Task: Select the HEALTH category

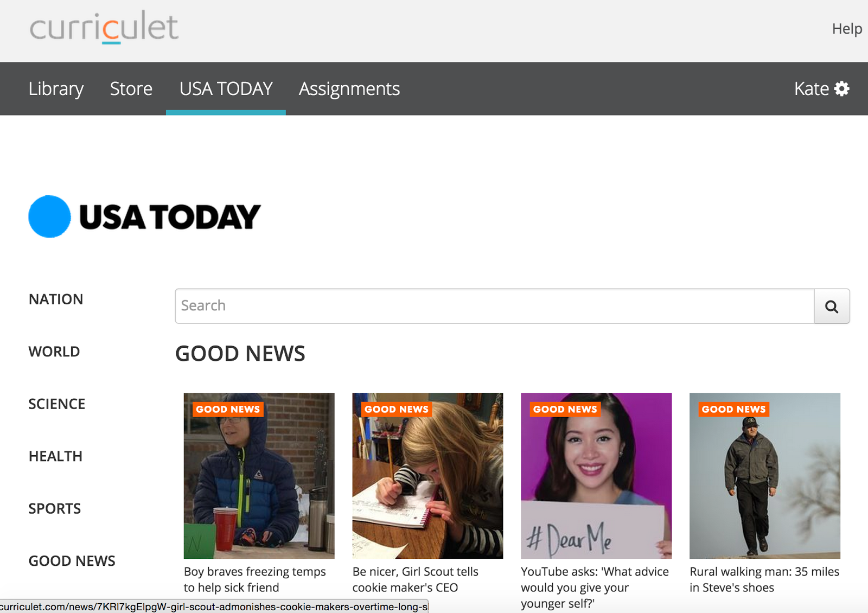Action: pos(55,456)
